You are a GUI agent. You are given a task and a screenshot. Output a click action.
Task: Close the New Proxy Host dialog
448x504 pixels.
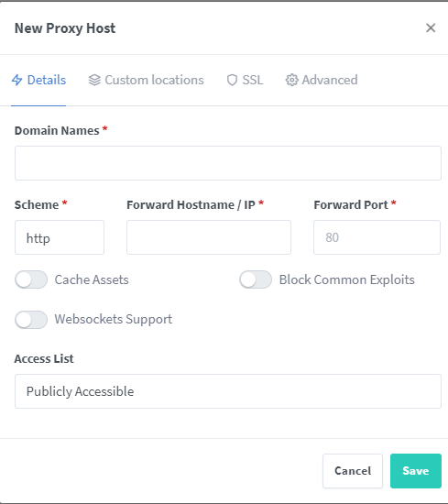pos(431,28)
